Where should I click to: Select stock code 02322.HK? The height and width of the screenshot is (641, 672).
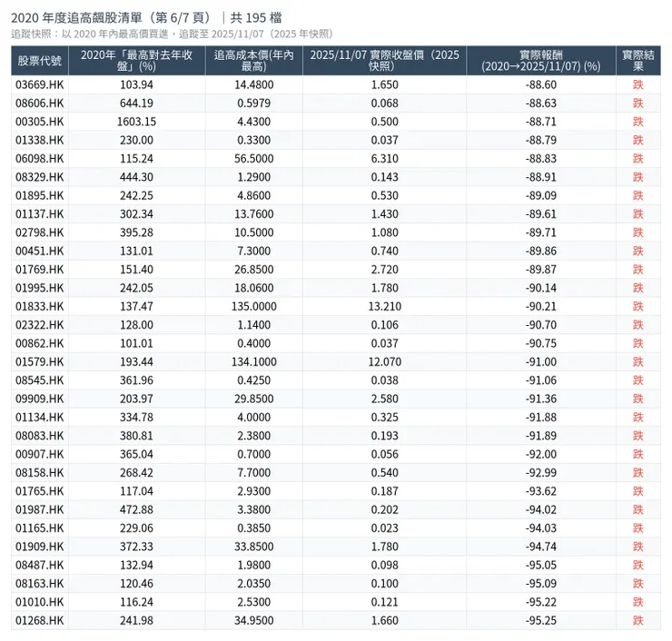39,325
